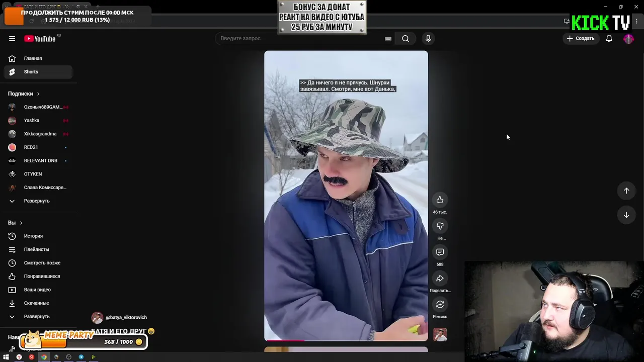Open Скачанные in the sidebar
The height and width of the screenshot is (362, 644).
pyautogui.click(x=38, y=303)
